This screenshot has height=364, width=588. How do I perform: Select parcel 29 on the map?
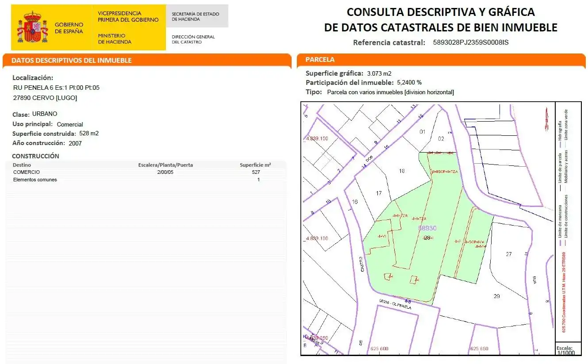click(496, 295)
